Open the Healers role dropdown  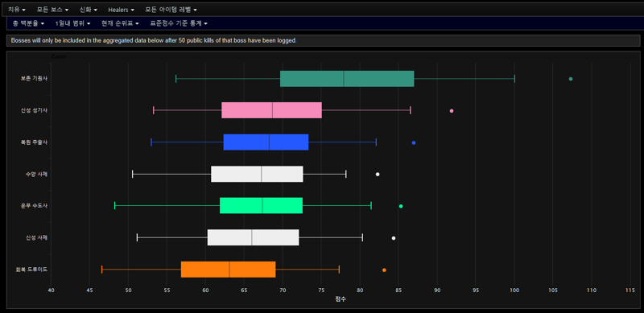point(122,9)
